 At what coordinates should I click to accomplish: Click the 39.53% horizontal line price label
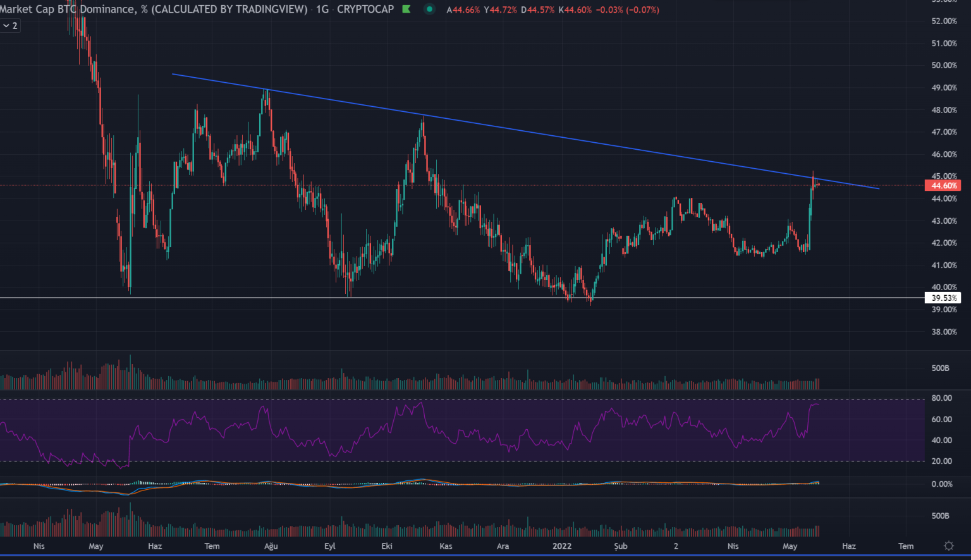click(x=943, y=298)
